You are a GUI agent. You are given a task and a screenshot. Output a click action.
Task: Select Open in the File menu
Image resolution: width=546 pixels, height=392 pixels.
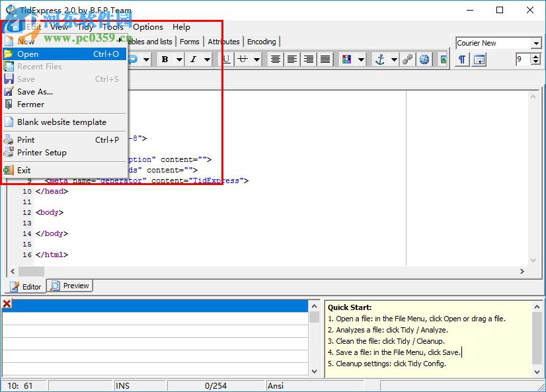click(x=28, y=54)
